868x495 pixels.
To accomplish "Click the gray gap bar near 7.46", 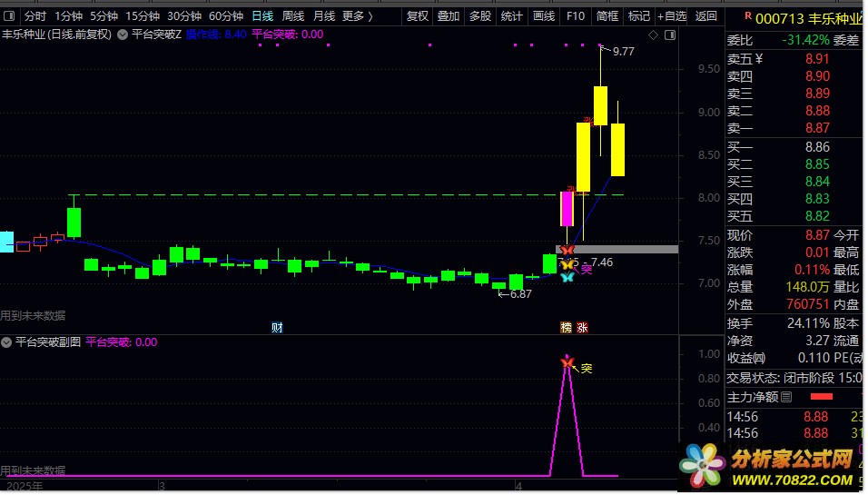I will (x=616, y=250).
